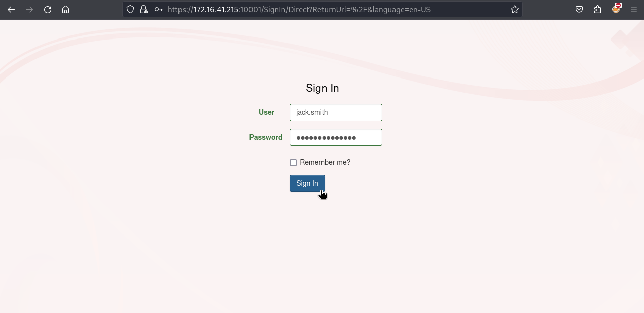Click the Remember me? label text
Image resolution: width=644 pixels, height=313 pixels.
click(x=325, y=162)
